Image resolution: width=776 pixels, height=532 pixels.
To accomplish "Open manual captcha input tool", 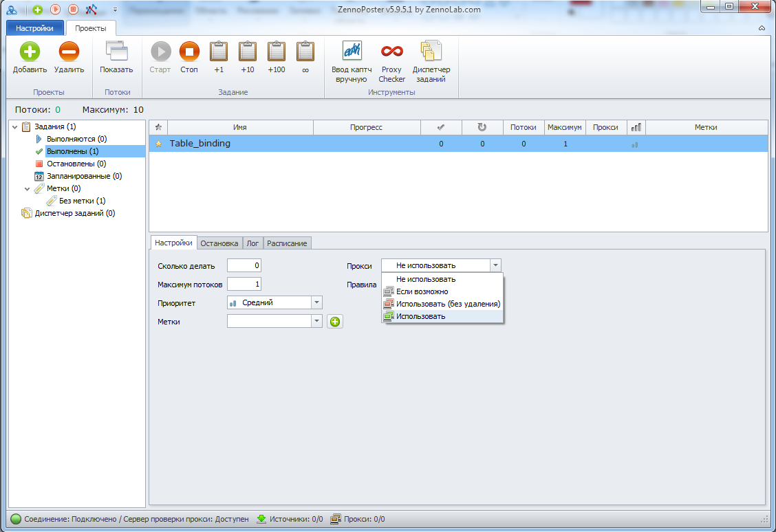I will click(352, 52).
